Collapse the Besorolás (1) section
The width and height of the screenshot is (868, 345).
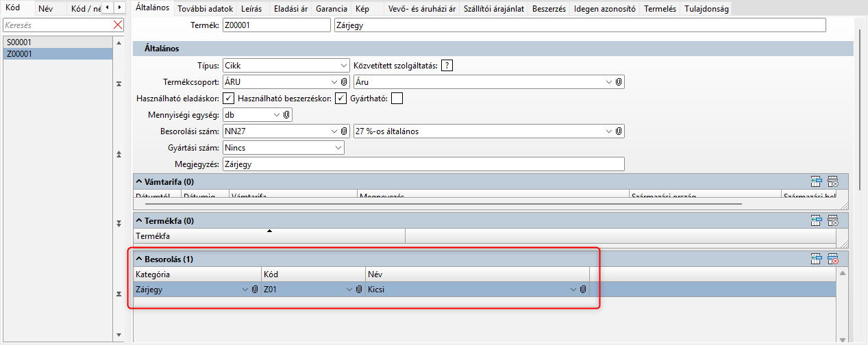(138, 259)
